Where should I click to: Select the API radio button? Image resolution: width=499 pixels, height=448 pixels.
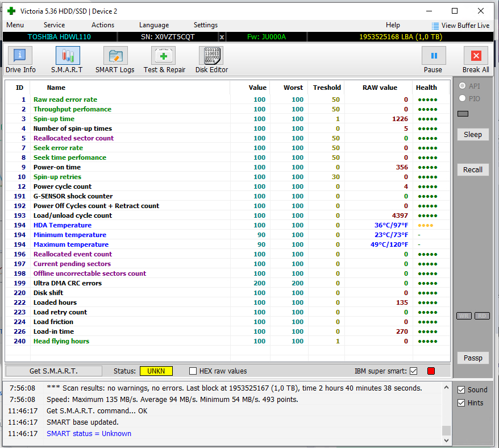(x=463, y=86)
